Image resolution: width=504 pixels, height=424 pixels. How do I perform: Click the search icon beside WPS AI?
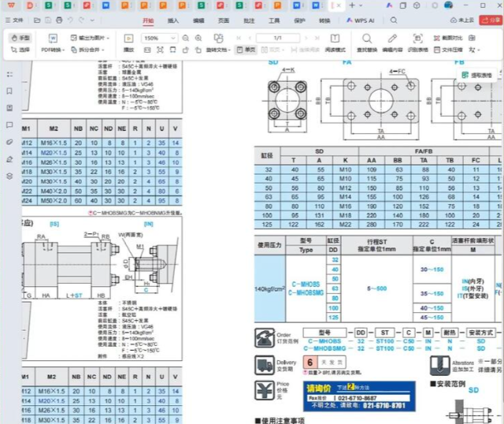pyautogui.click(x=394, y=20)
